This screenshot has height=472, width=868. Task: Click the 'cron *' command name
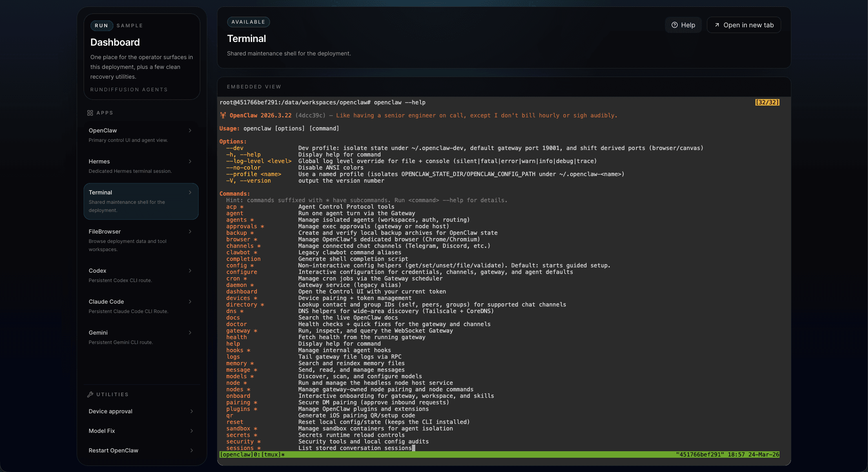coord(237,278)
